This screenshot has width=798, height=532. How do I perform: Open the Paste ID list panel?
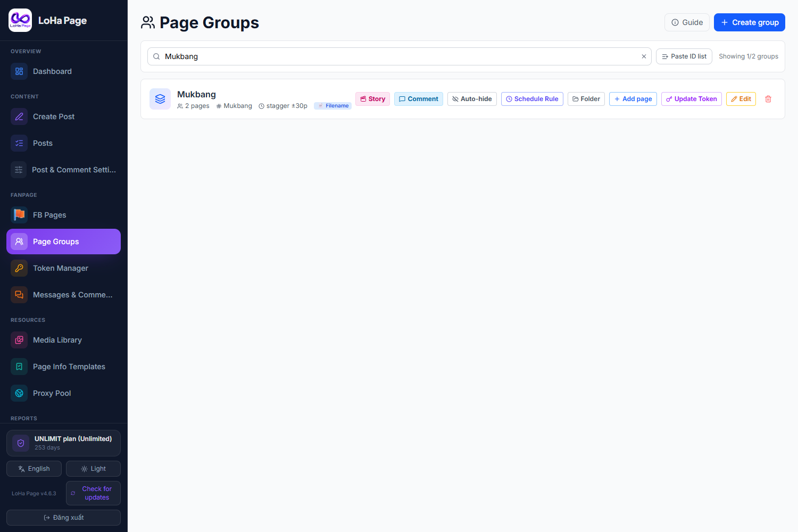click(x=684, y=56)
